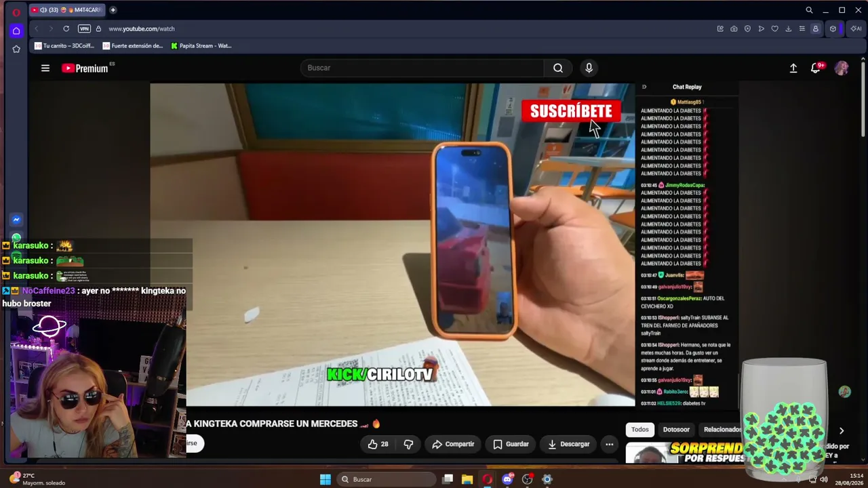Click the Chat Replay header title

pos(687,87)
